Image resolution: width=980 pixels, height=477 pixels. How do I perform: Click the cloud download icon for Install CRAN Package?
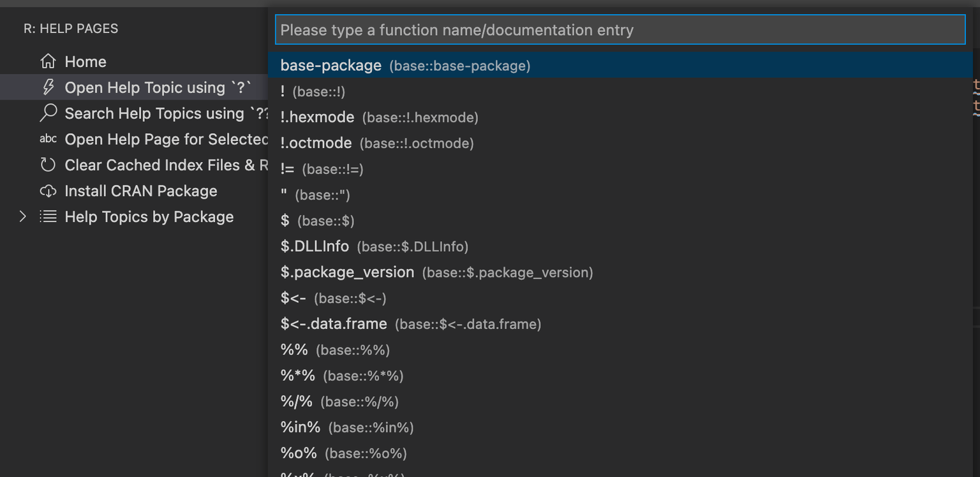click(x=48, y=191)
